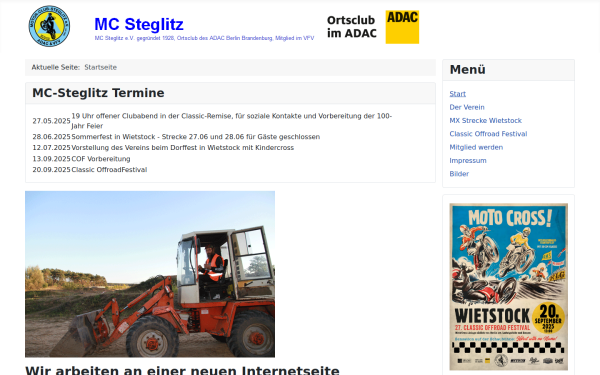This screenshot has height=375, width=600.
Task: Open Classic Offroad Festival menu link
Action: (488, 134)
